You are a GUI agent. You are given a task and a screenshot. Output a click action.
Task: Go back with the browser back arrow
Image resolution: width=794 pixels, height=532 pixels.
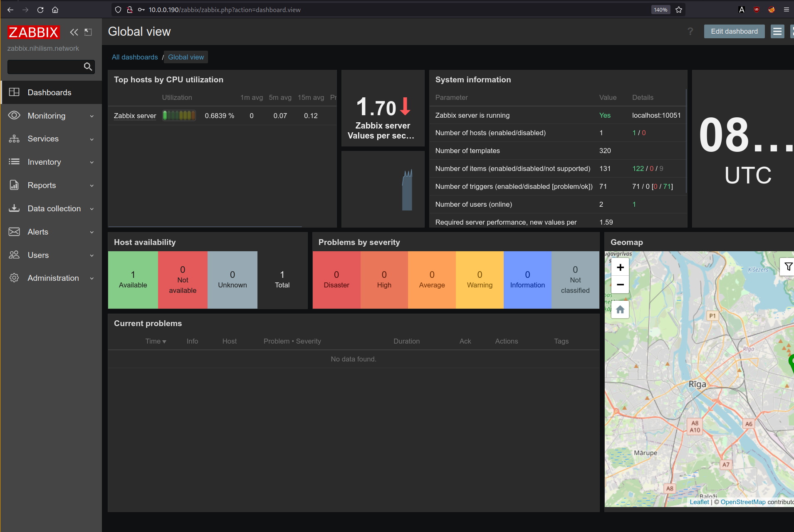(x=10, y=10)
